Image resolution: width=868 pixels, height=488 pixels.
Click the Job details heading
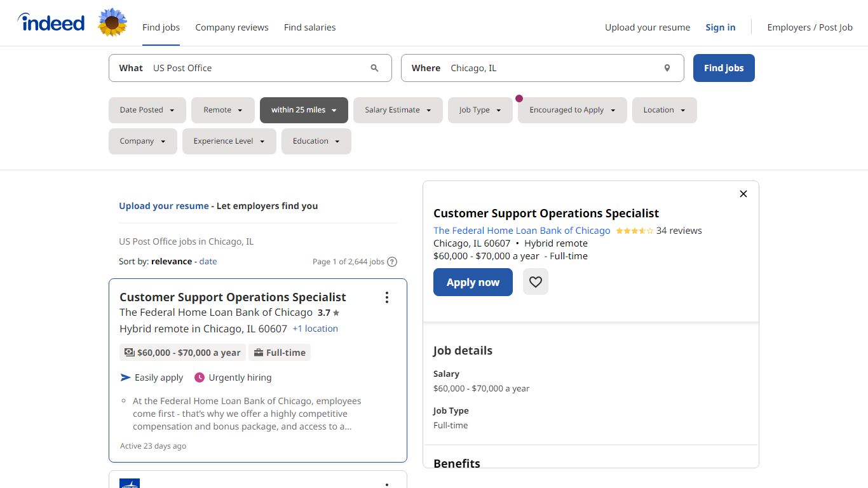pyautogui.click(x=463, y=351)
